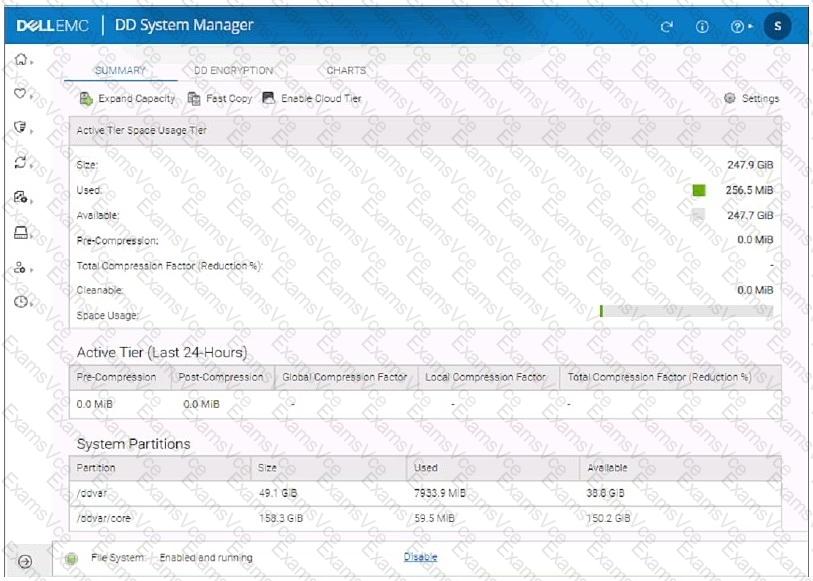The width and height of the screenshot is (813, 581).
Task: Select the /ddvar/core partition row
Action: pyautogui.click(x=425, y=518)
